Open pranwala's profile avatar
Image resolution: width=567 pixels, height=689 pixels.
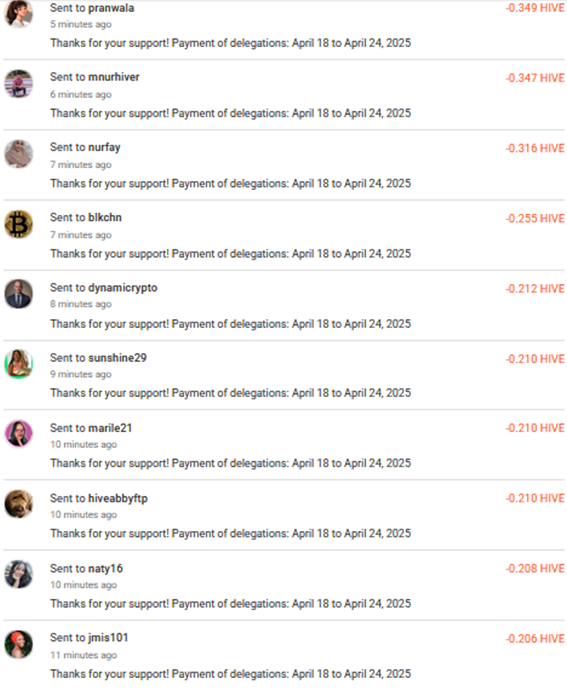click(x=18, y=14)
